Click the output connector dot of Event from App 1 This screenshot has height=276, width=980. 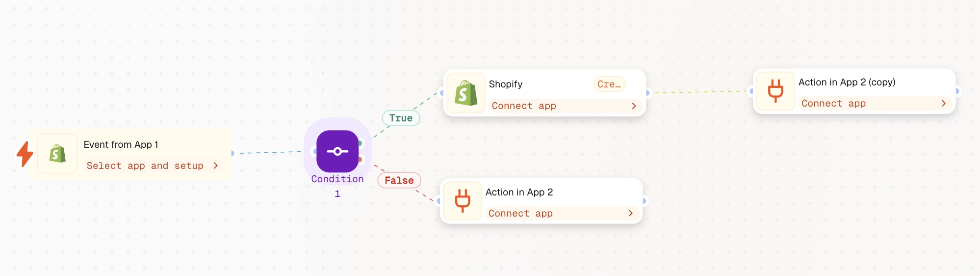pos(232,153)
